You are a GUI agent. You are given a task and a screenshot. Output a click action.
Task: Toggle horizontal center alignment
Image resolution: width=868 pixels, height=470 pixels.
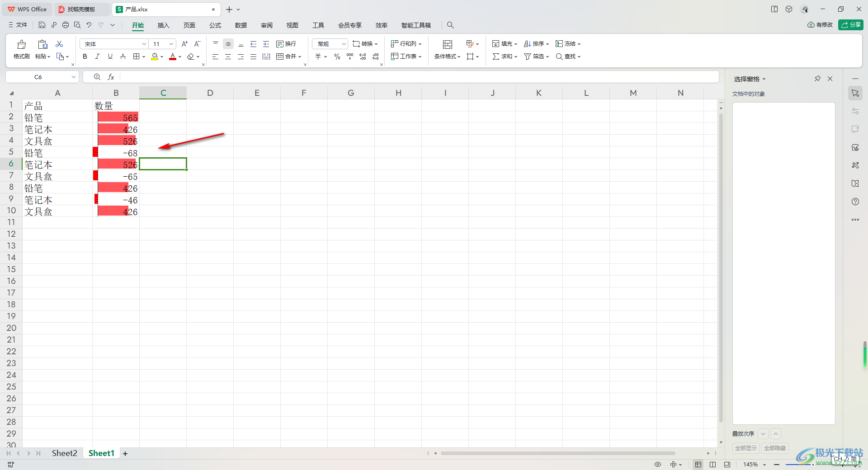click(x=228, y=56)
